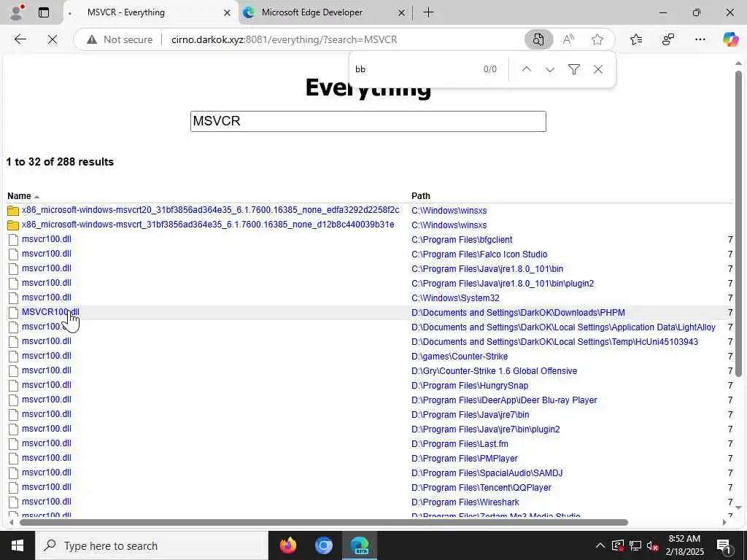
Task: Close the find on page bar
Action: pos(598,69)
